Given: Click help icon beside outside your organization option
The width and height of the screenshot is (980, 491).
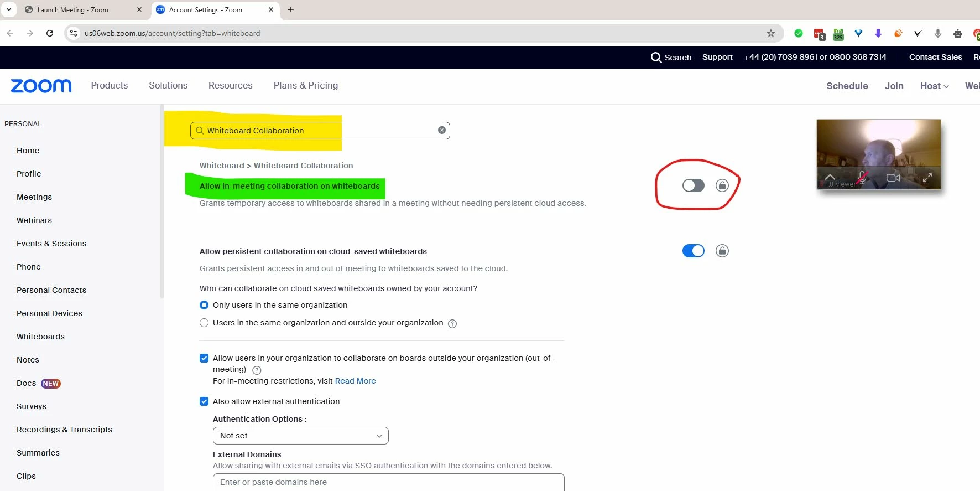Looking at the screenshot, I should [x=452, y=324].
